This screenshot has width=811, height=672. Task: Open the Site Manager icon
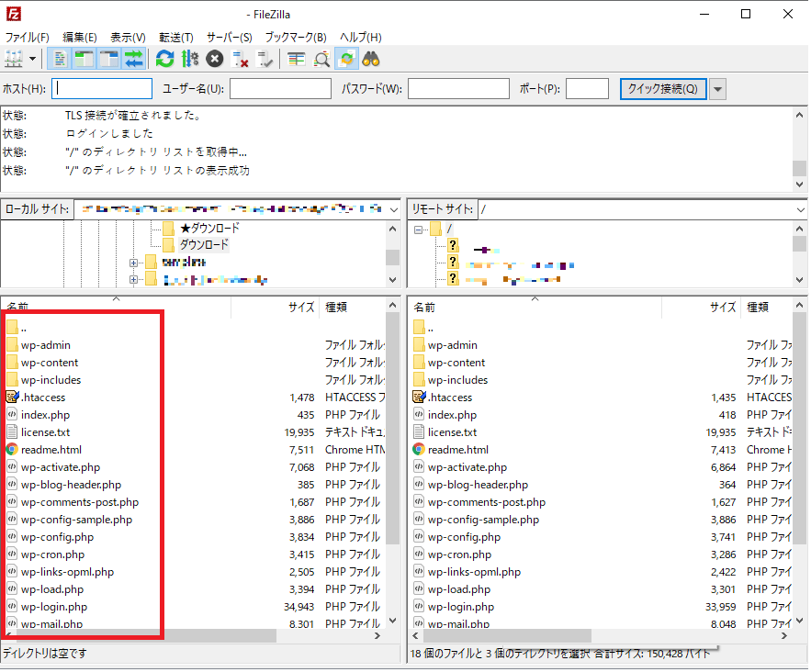tap(14, 59)
